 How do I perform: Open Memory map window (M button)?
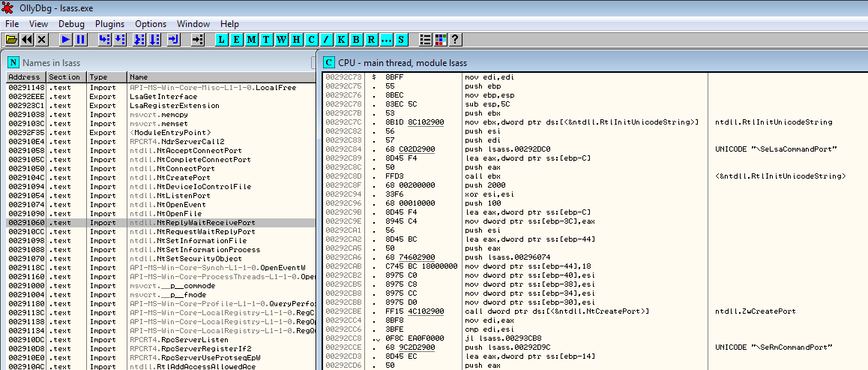point(252,39)
